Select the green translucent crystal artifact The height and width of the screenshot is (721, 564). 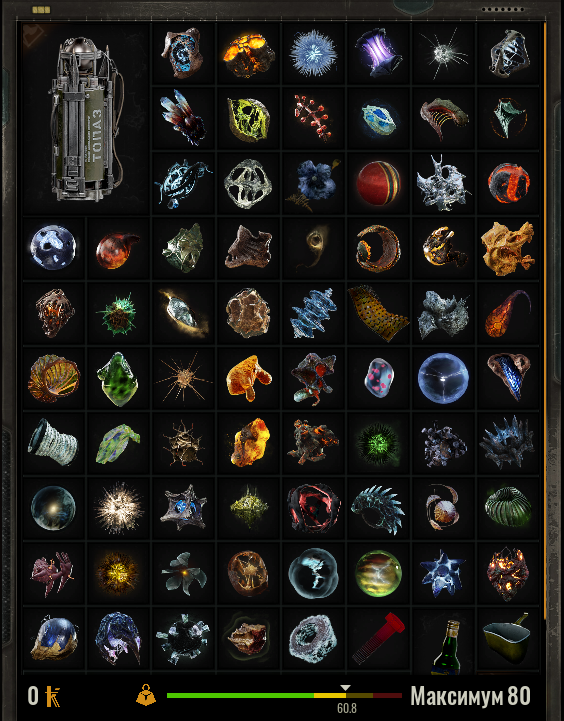(x=118, y=379)
